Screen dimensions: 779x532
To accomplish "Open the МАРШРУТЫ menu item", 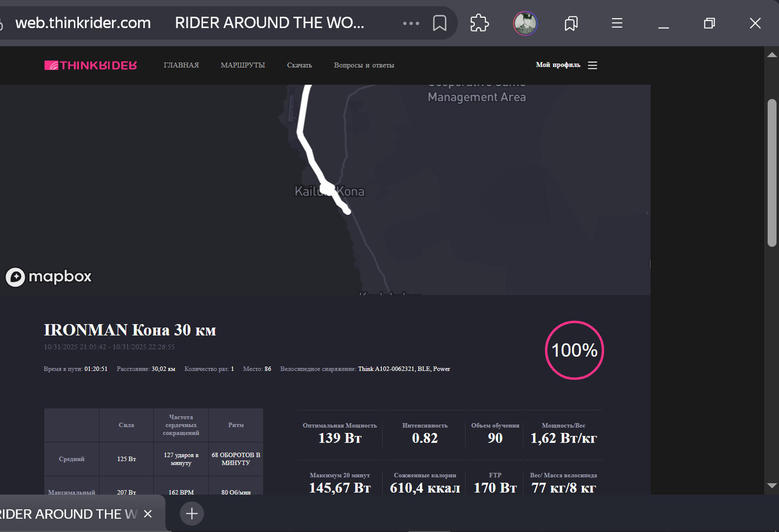I will coord(243,65).
